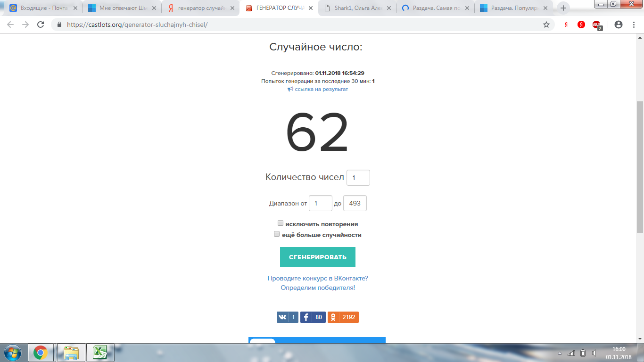Switch to the 'Shark1, Ольга' tab
Image resolution: width=644 pixels, height=362 pixels.
pyautogui.click(x=357, y=8)
